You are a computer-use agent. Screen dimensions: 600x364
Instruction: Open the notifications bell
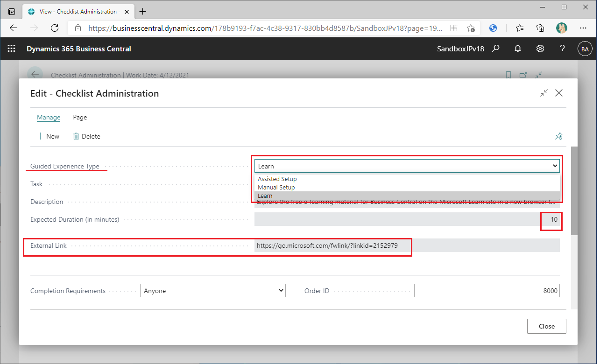coord(518,49)
